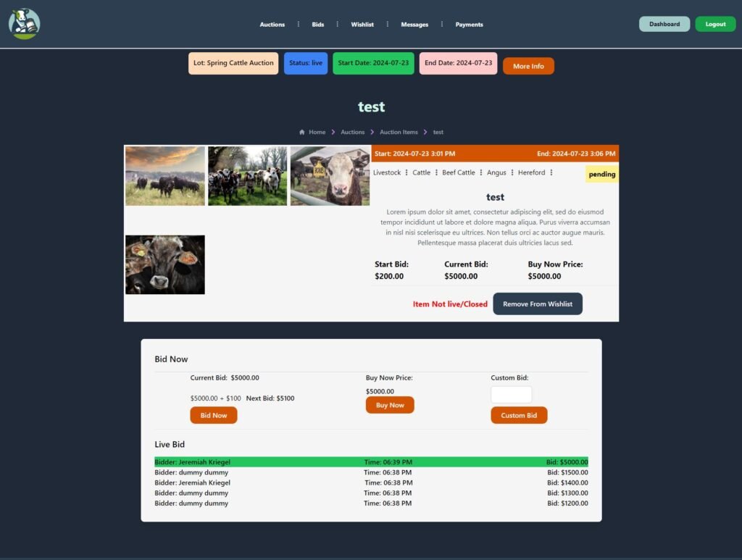This screenshot has height=560, width=742.
Task: Click the Buy Now button
Action: pyautogui.click(x=390, y=405)
